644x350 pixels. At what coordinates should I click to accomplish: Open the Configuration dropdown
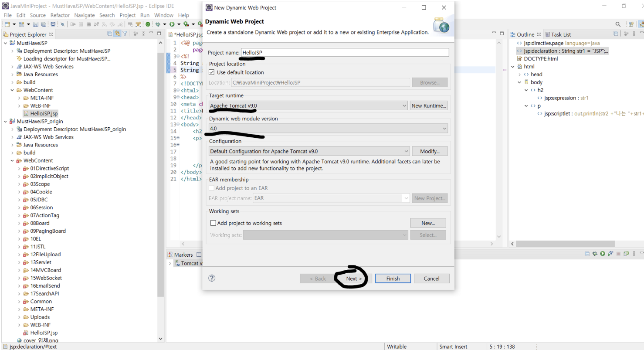pos(309,151)
